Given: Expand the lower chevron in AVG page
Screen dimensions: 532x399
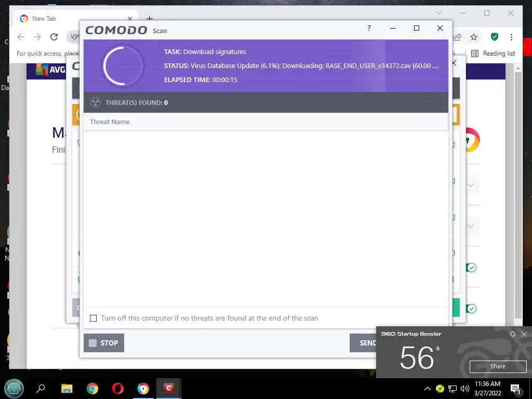Looking at the screenshot, I should 471,226.
